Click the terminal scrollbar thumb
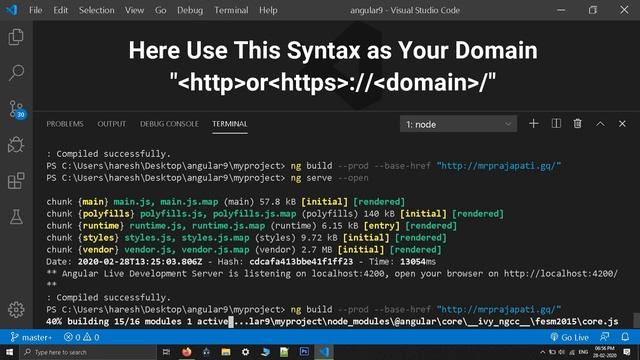Image resolution: width=640 pixels, height=360 pixels. click(x=636, y=320)
